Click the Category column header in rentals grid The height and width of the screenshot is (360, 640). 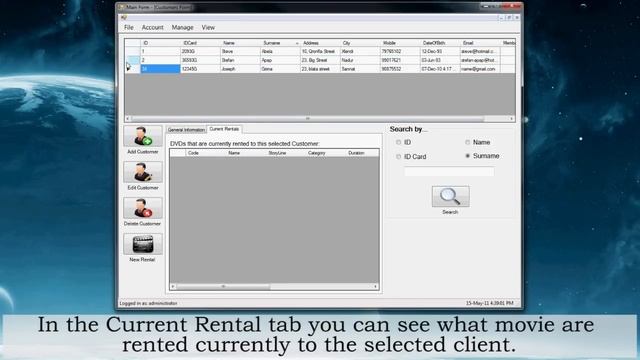coord(326,153)
